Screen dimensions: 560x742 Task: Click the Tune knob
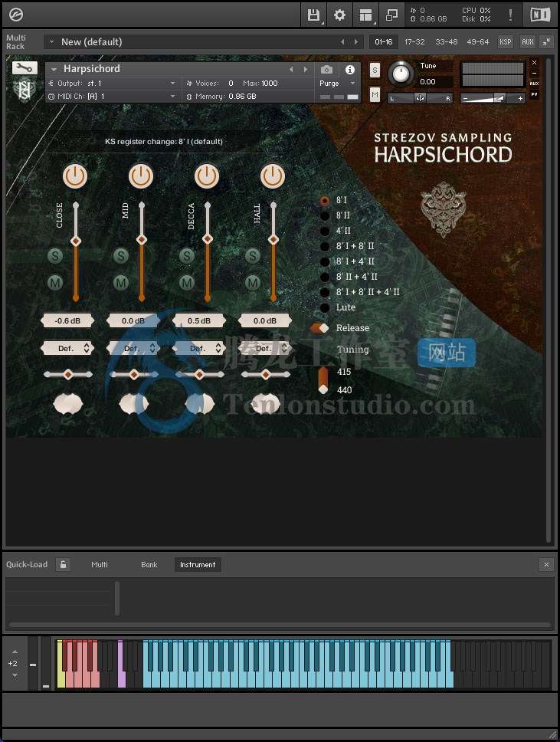[401, 74]
